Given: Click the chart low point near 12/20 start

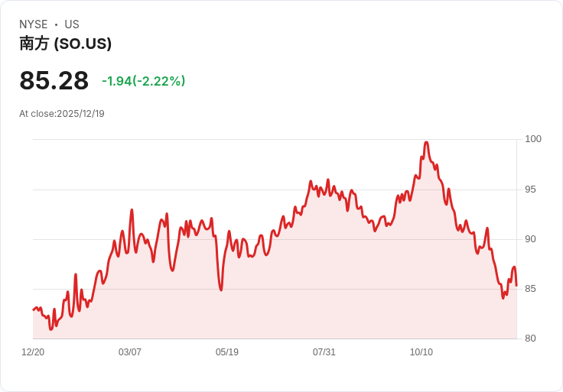Looking at the screenshot, I should coord(51,329).
